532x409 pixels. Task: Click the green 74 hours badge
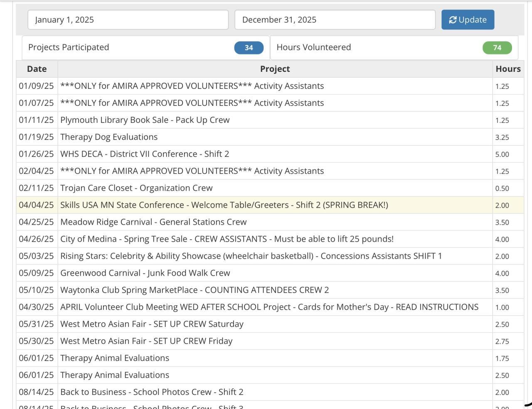pos(497,48)
